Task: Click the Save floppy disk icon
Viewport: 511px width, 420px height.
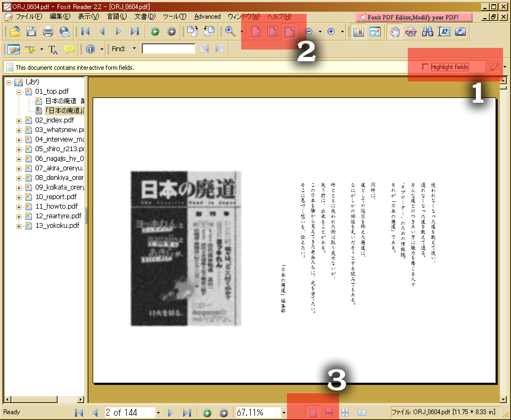Action: [x=31, y=31]
